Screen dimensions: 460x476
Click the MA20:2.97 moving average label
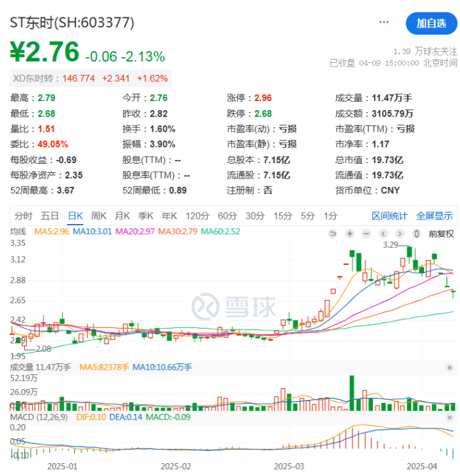135,232
